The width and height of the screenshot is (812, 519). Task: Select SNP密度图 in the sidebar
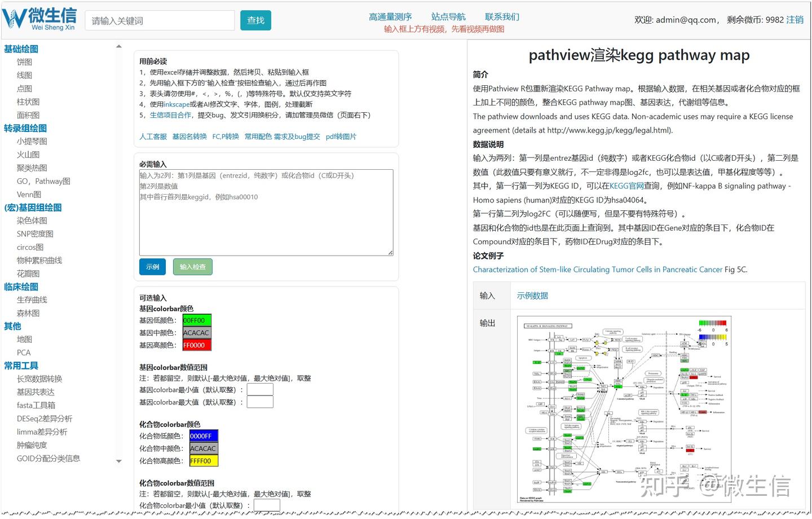[x=35, y=234]
